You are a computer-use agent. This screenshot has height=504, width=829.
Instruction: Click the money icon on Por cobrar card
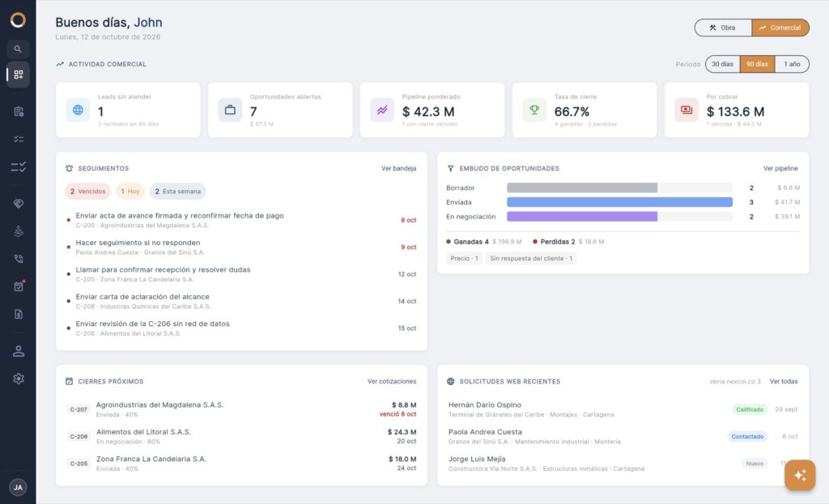point(687,110)
